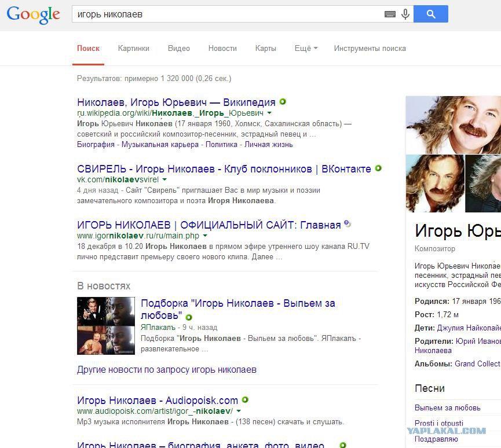Open the биография, анкета, фото, видео result
This screenshot has width=501, height=448.
[200, 445]
